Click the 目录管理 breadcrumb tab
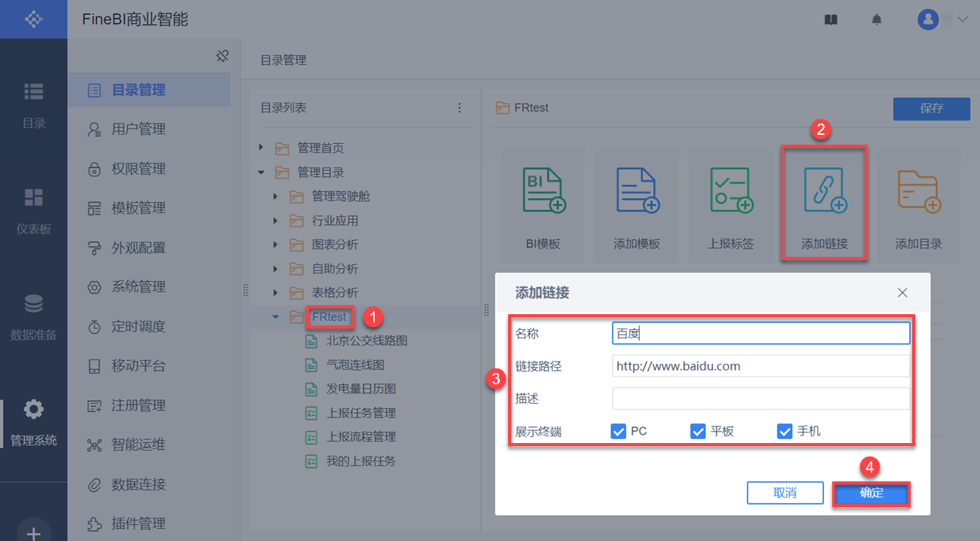Screen dimensions: 980x541 pos(283,60)
